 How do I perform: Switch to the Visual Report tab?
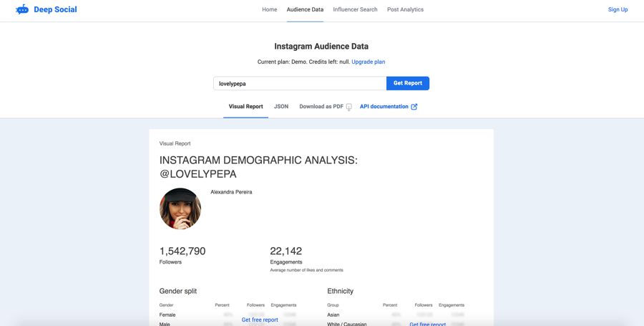(x=245, y=107)
